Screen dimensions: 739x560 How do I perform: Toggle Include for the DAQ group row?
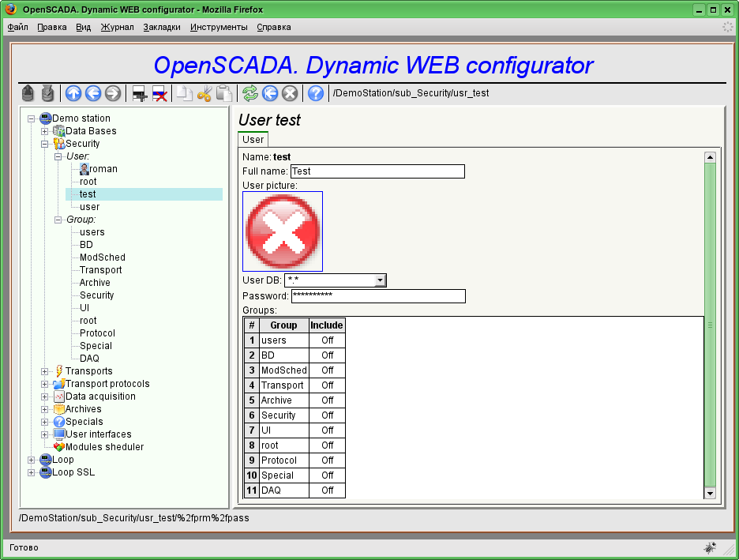click(327, 490)
